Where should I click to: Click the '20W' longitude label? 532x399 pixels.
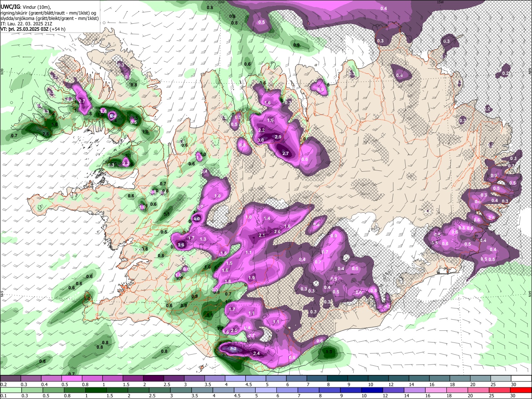[x=221, y=2]
